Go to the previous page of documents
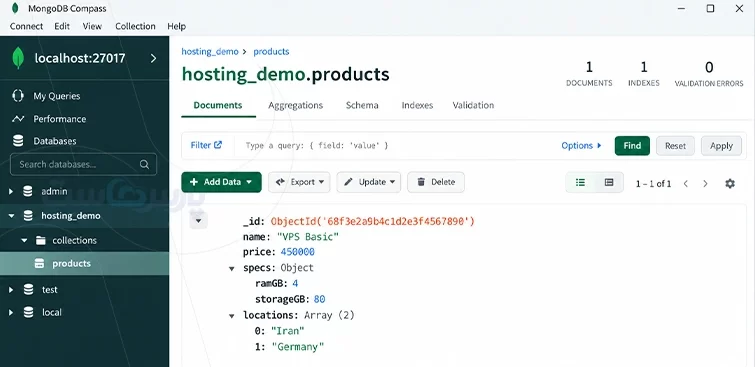This screenshot has width=755, height=367. click(686, 184)
